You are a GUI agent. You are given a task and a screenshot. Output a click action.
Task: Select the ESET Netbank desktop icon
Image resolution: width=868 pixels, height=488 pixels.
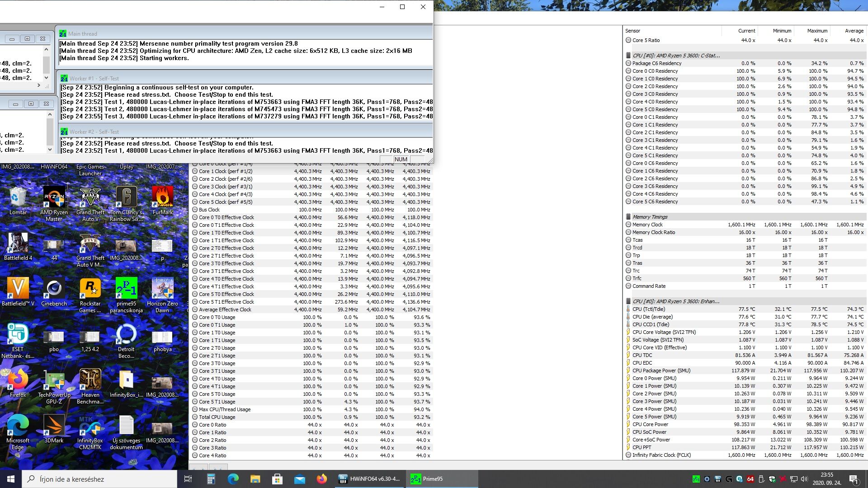coord(18,341)
